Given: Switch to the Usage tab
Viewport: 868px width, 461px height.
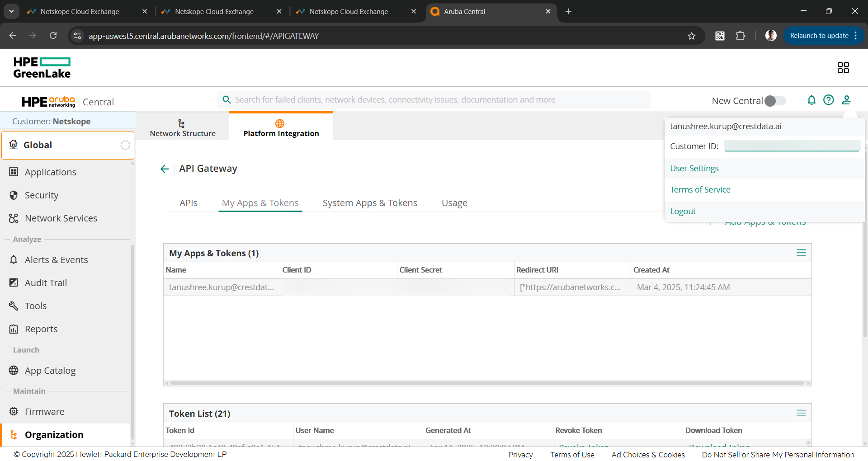Looking at the screenshot, I should [454, 203].
